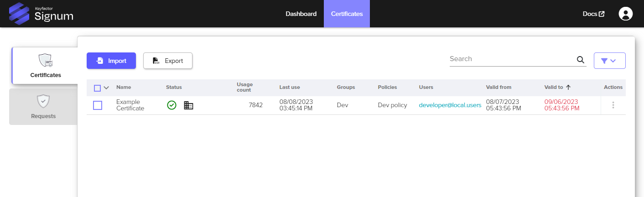
Task: Toggle the select-all checkbox in table header
Action: pyautogui.click(x=97, y=88)
